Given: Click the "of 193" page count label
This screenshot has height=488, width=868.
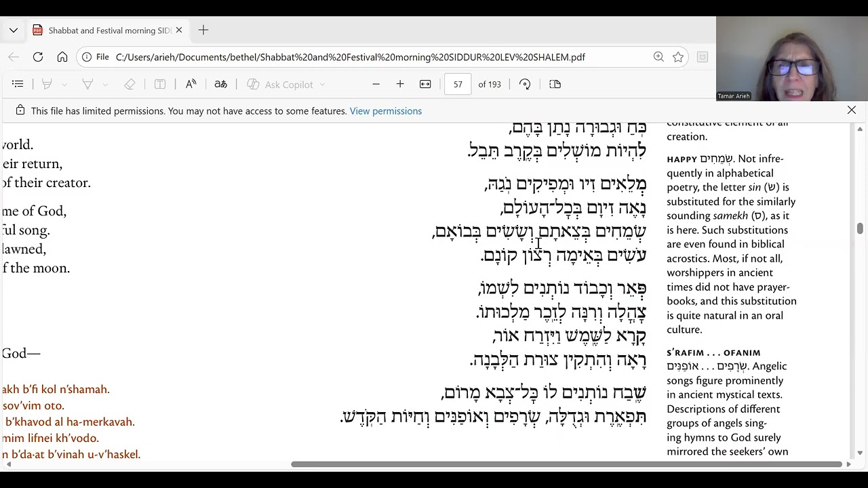Looking at the screenshot, I should point(490,84).
